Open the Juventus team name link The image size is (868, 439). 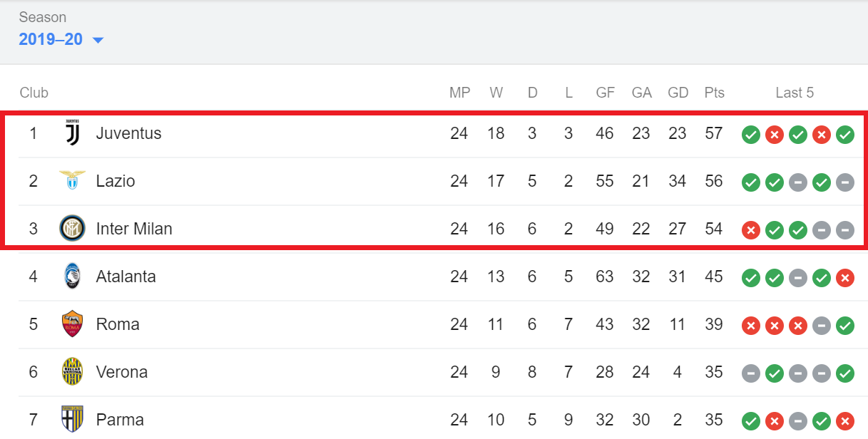pos(129,133)
